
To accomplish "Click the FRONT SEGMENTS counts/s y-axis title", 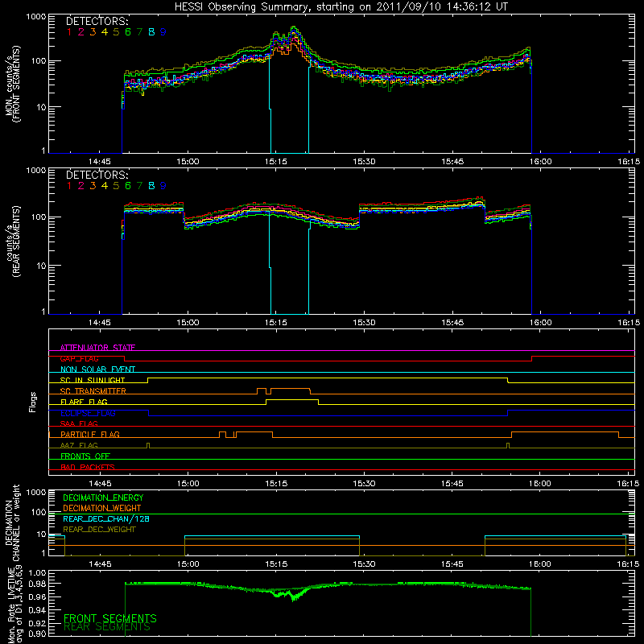I will pos(13,84).
